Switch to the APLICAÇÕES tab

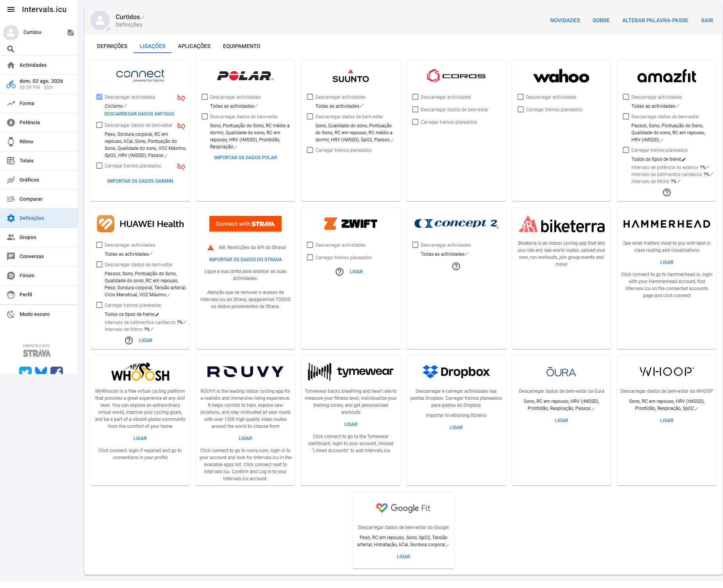pos(194,46)
